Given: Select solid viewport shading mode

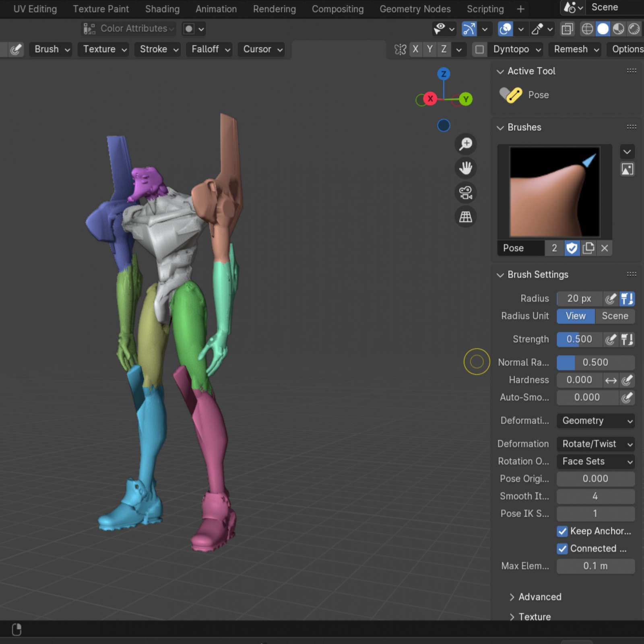Looking at the screenshot, I should pos(603,29).
